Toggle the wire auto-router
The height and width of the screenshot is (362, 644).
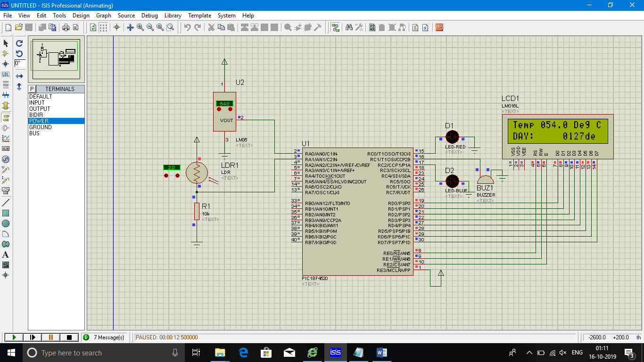point(335,27)
